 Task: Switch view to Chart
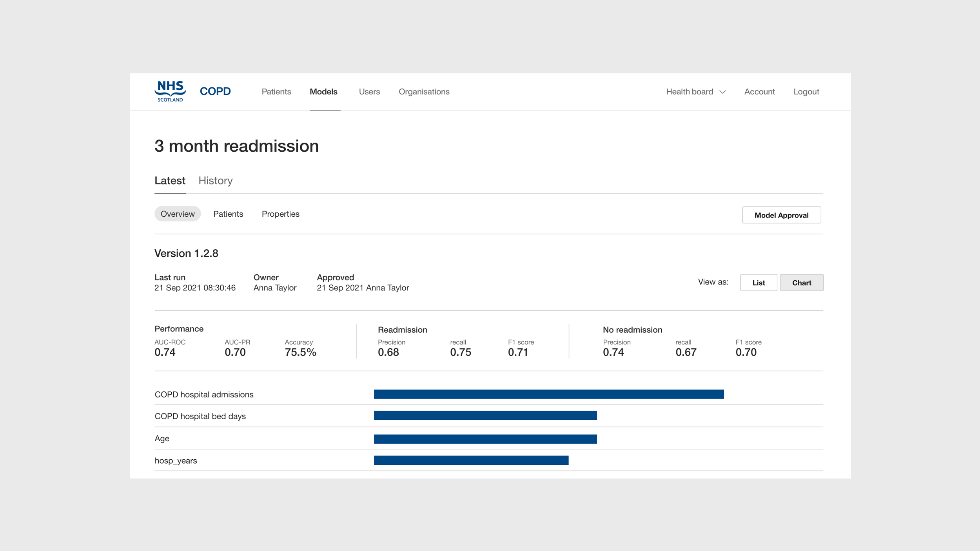pos(802,283)
